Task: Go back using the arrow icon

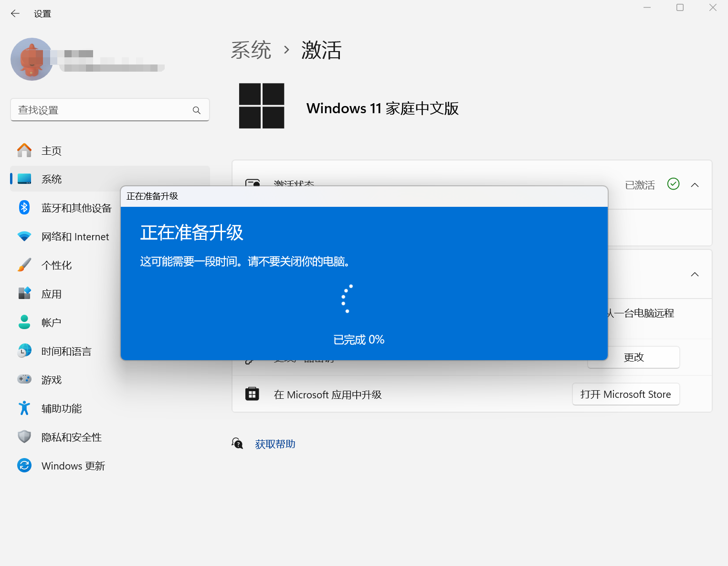Action: [x=15, y=13]
